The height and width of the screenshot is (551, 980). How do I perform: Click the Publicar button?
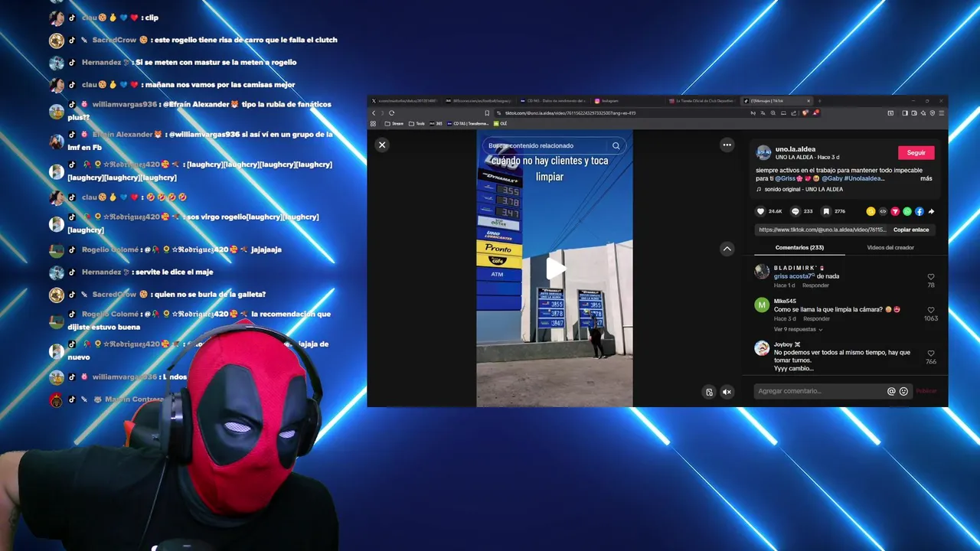coord(926,391)
